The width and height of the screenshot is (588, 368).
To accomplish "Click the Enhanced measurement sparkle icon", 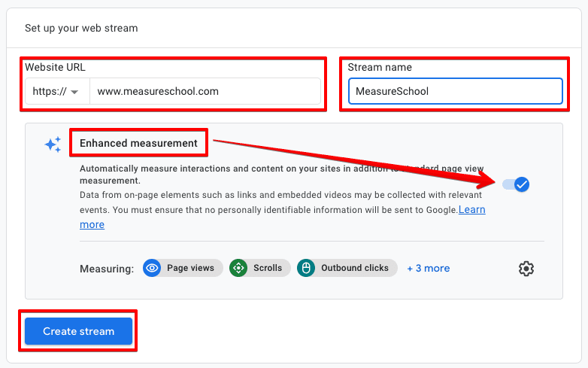I will click(x=53, y=144).
